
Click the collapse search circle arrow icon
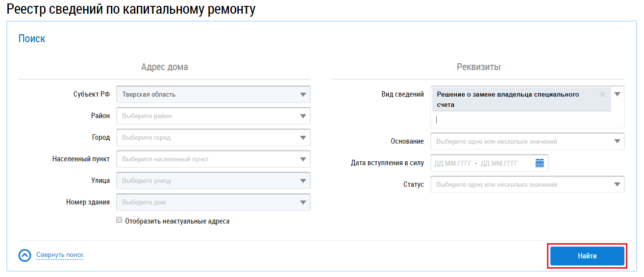pos(25,255)
